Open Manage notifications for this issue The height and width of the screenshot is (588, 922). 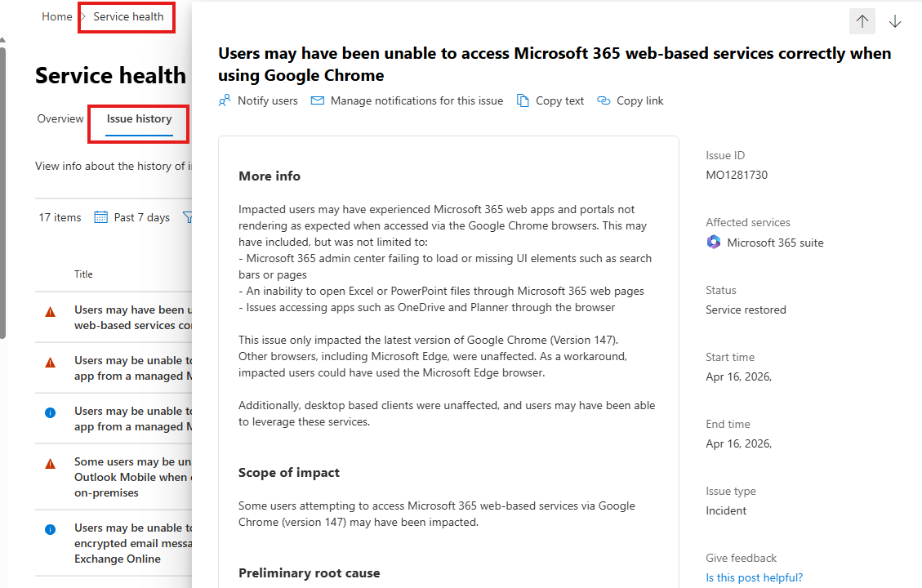pos(407,100)
